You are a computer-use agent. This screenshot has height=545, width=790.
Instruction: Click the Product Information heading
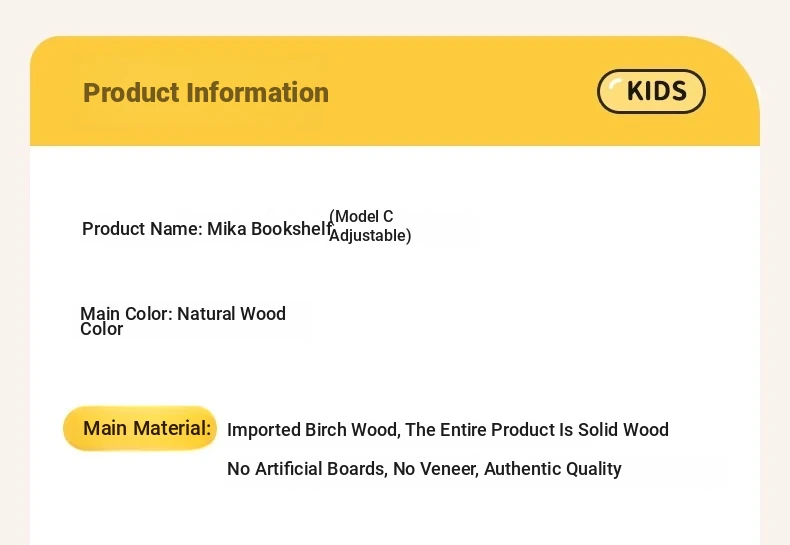pyautogui.click(x=206, y=93)
